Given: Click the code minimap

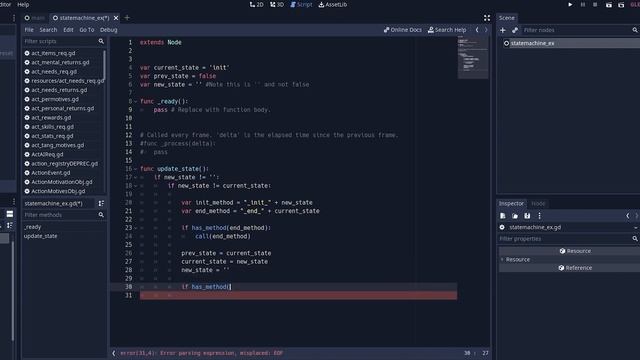Looking at the screenshot, I should [x=473, y=57].
